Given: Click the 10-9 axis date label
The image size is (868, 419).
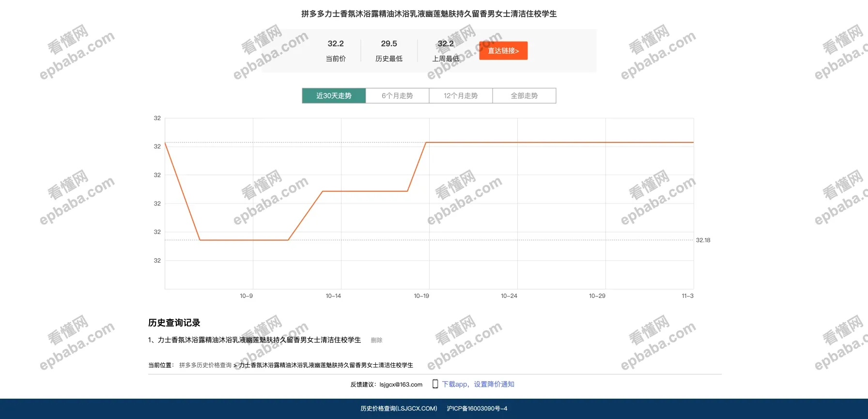Looking at the screenshot, I should pyautogui.click(x=246, y=296).
